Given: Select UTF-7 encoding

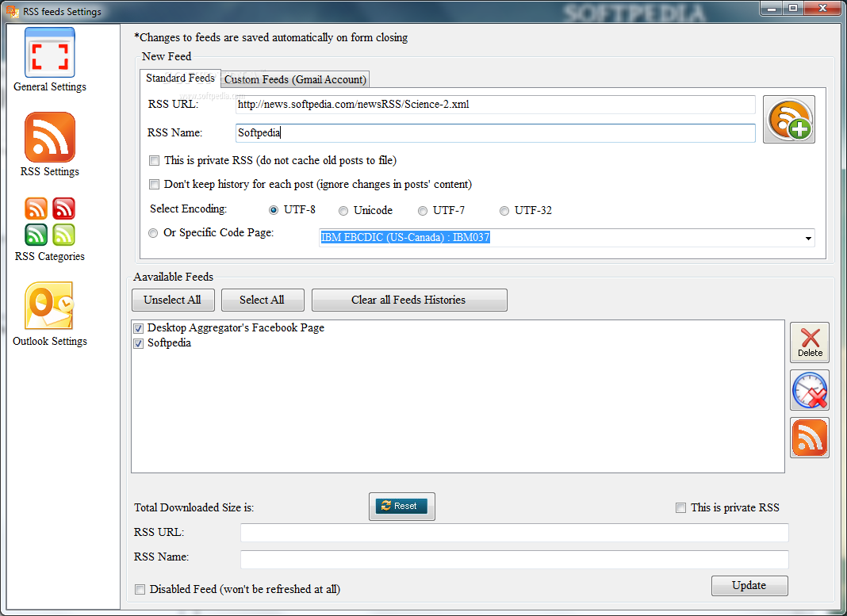Looking at the screenshot, I should pyautogui.click(x=423, y=211).
